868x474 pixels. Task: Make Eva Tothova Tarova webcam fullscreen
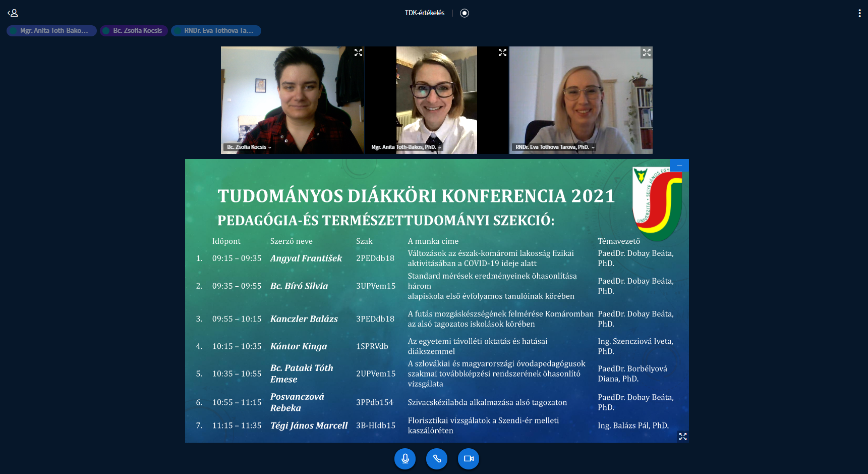(x=647, y=52)
